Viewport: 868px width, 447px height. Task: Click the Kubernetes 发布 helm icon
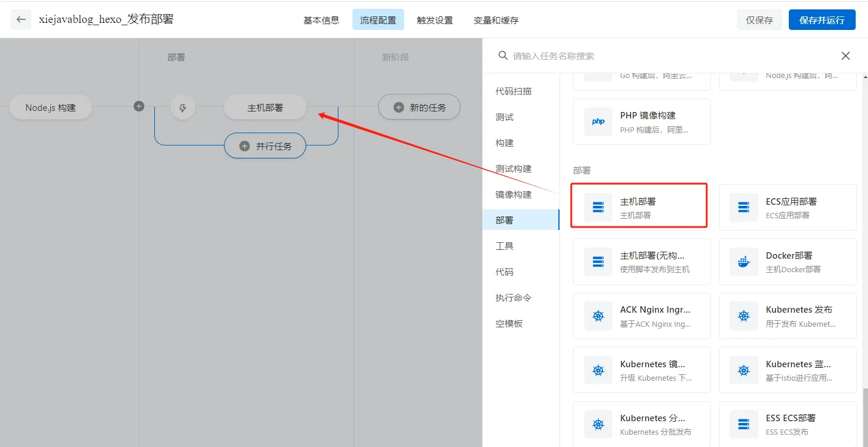tap(744, 316)
